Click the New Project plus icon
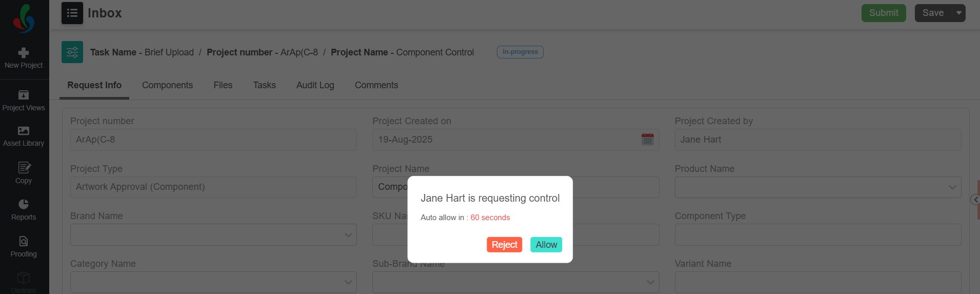The image size is (980, 294). pos(24,52)
